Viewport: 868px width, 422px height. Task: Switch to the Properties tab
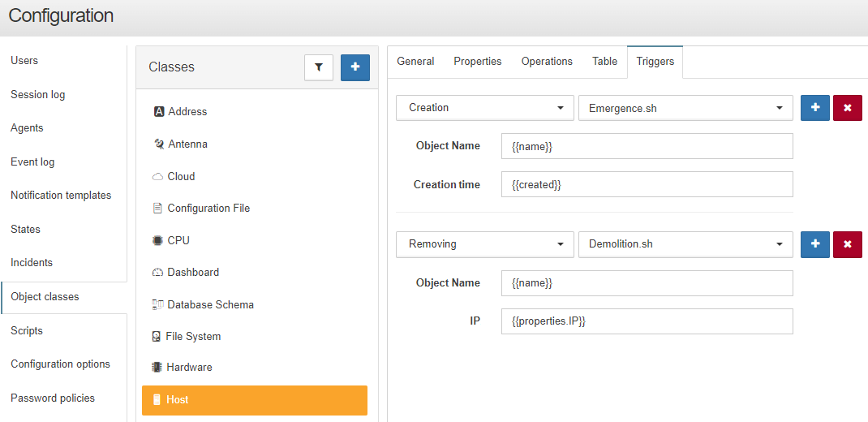point(478,62)
